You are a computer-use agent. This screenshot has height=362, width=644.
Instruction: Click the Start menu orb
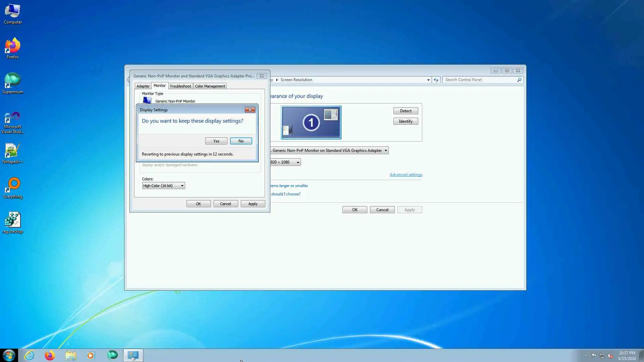(9, 355)
